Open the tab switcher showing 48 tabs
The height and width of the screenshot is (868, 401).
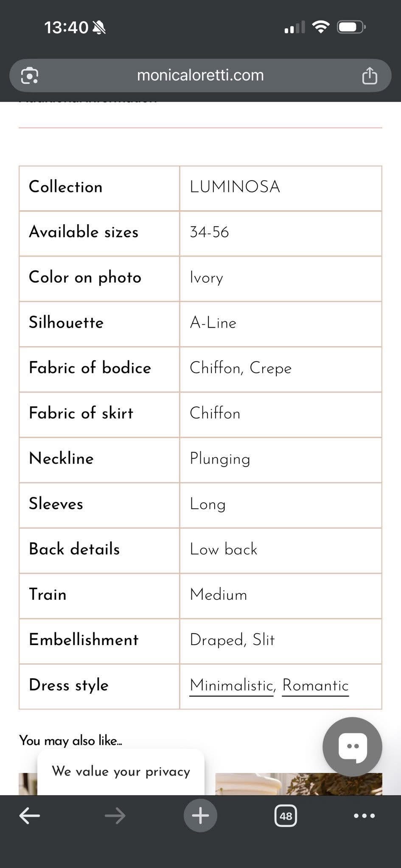point(286,815)
